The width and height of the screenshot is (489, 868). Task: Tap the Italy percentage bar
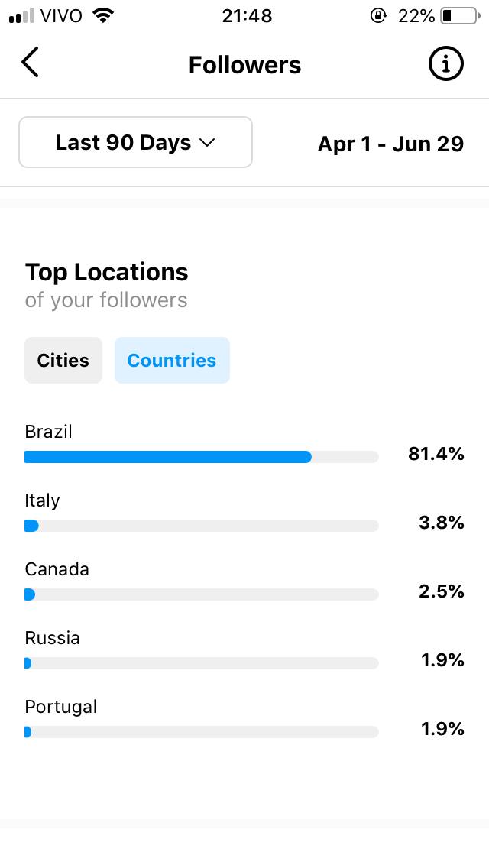(201, 526)
